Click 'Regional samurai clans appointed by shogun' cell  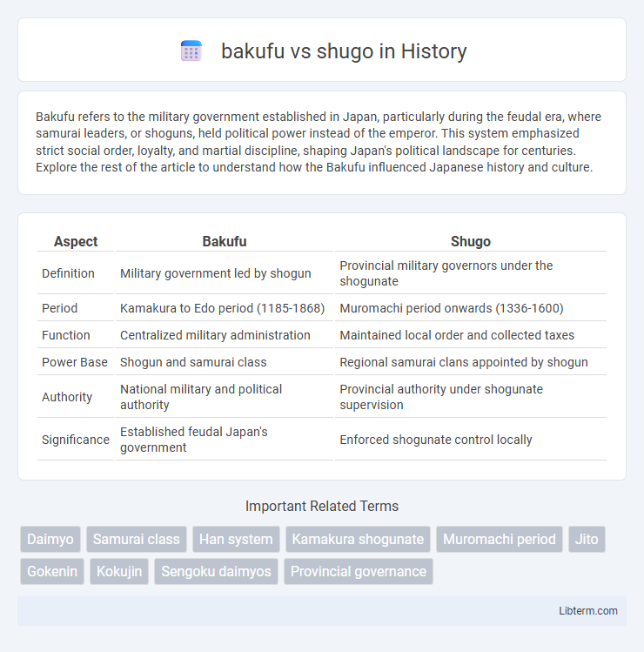click(x=471, y=362)
